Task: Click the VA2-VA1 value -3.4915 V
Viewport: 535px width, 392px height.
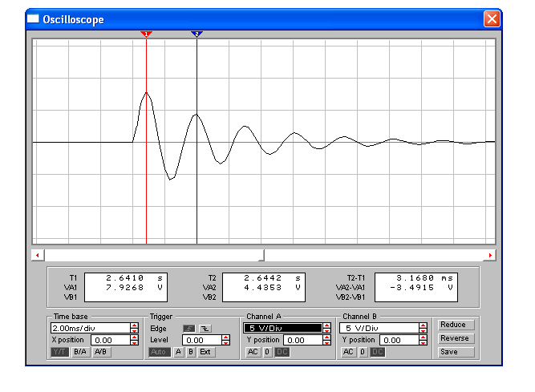Action: click(x=422, y=287)
